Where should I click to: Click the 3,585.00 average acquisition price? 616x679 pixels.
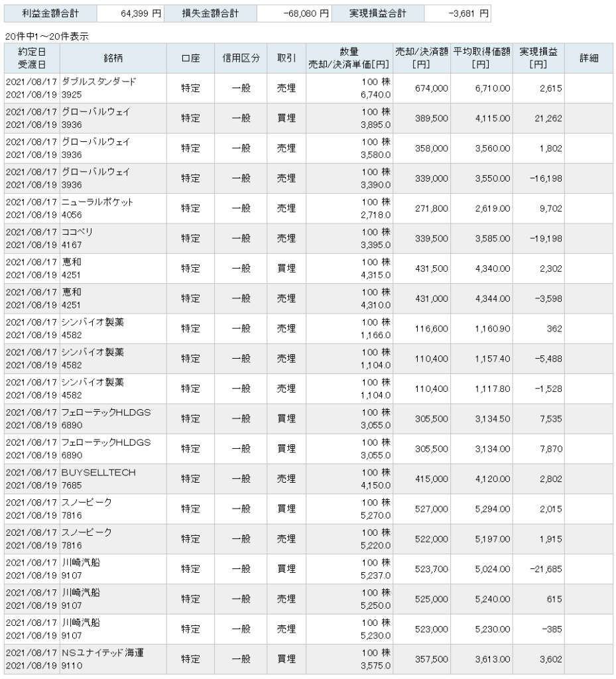(x=493, y=239)
